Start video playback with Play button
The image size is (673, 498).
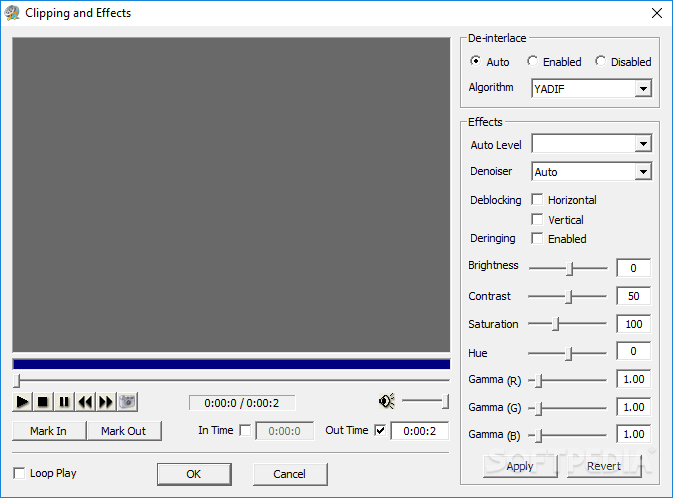[x=22, y=402]
